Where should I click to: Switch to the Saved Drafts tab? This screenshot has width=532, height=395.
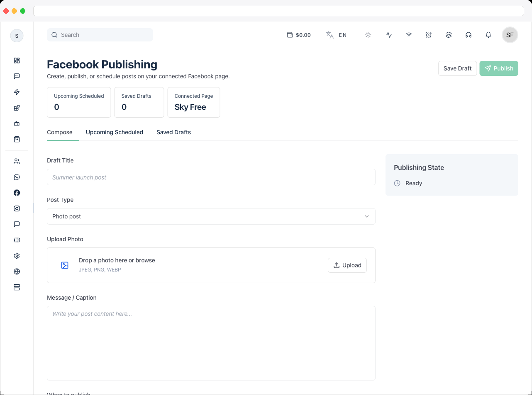pos(173,132)
